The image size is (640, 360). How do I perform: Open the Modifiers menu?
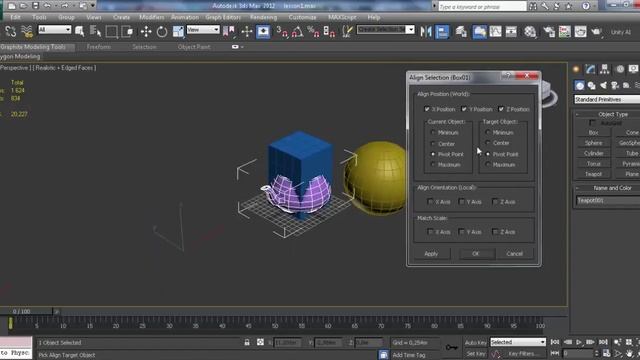tap(151, 17)
